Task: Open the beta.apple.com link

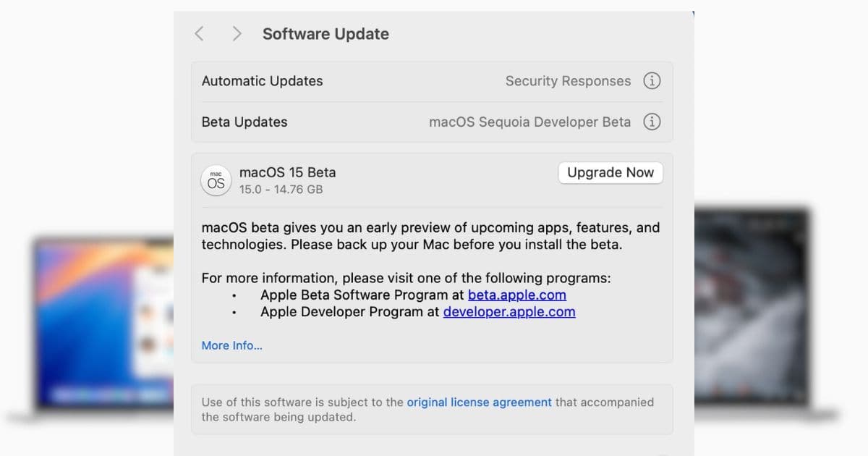Action: (x=517, y=295)
